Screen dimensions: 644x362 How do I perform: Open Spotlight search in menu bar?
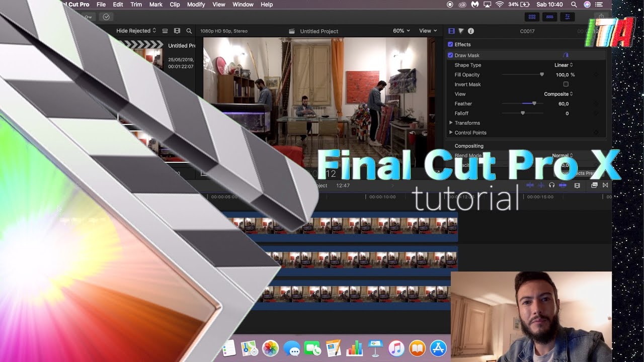click(574, 5)
